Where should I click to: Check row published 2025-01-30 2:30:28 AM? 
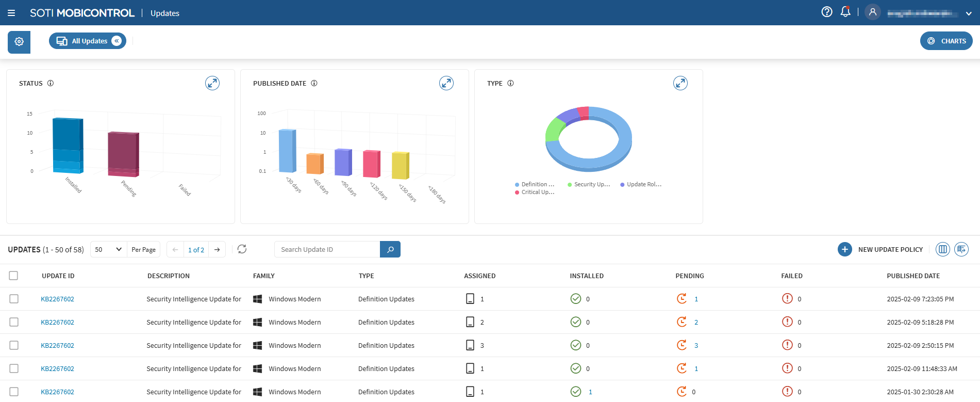[x=14, y=392]
